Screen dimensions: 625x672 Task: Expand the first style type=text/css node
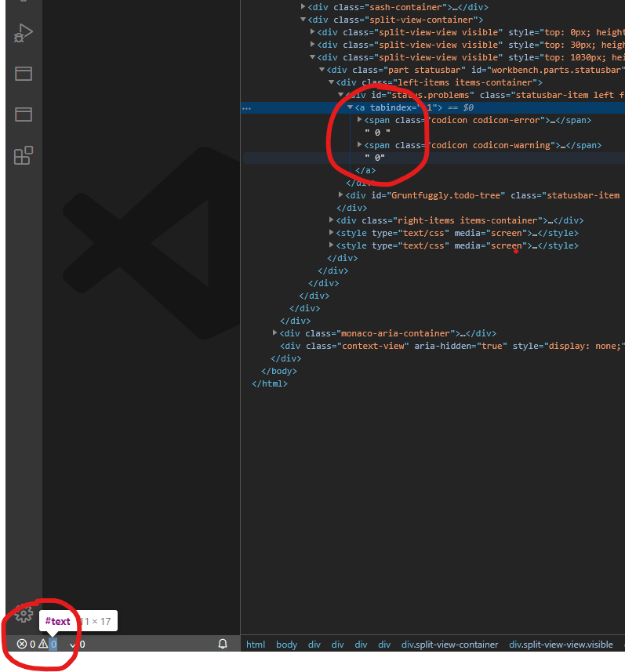click(x=332, y=232)
